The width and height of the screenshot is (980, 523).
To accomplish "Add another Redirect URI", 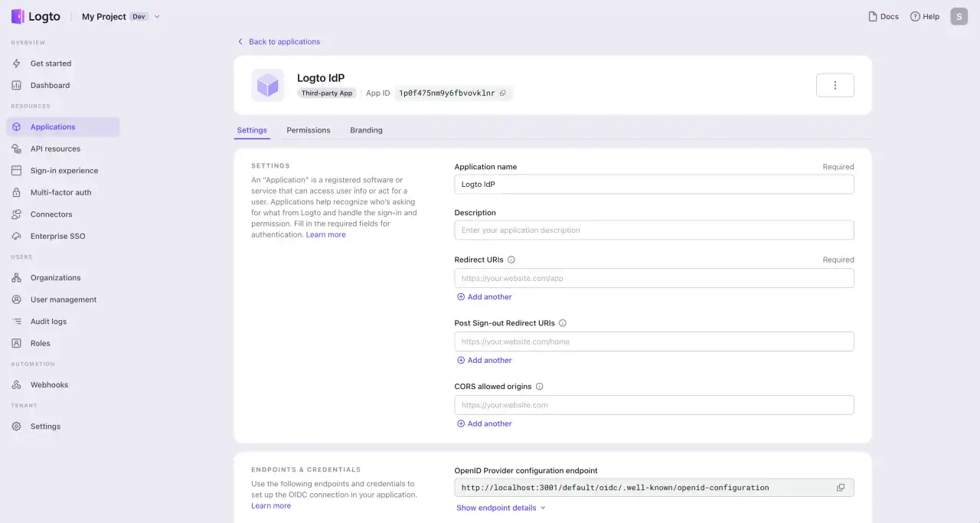I will [484, 296].
